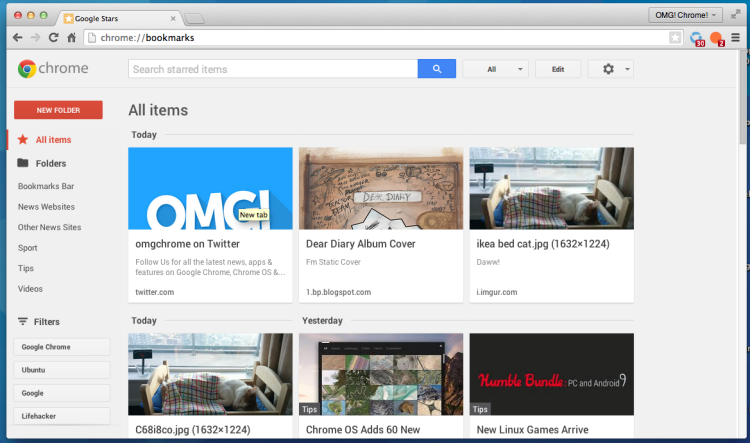Open the Dear Diary Album Cover thumbnail

point(381,188)
